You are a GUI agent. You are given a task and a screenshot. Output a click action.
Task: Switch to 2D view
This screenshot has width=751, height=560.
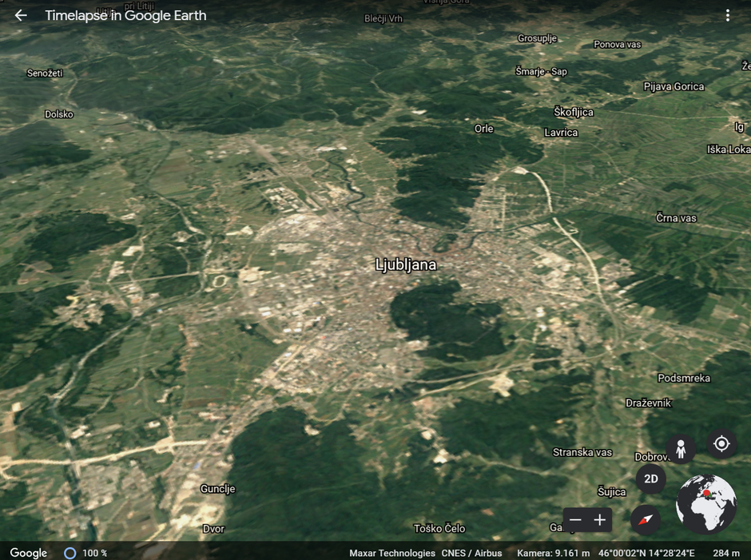point(650,479)
